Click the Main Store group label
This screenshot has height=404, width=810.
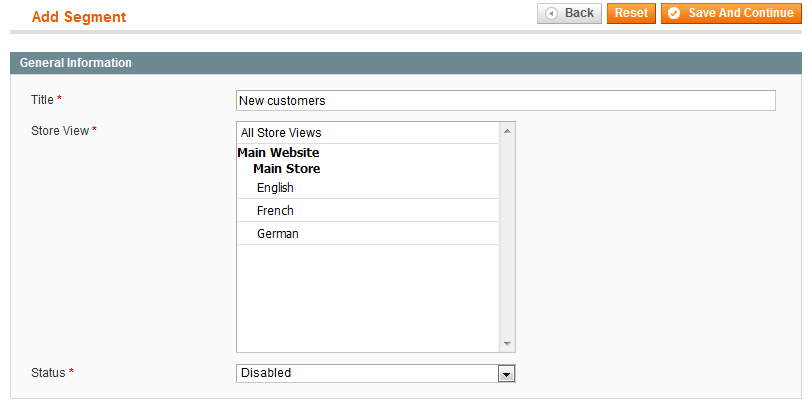coord(287,169)
